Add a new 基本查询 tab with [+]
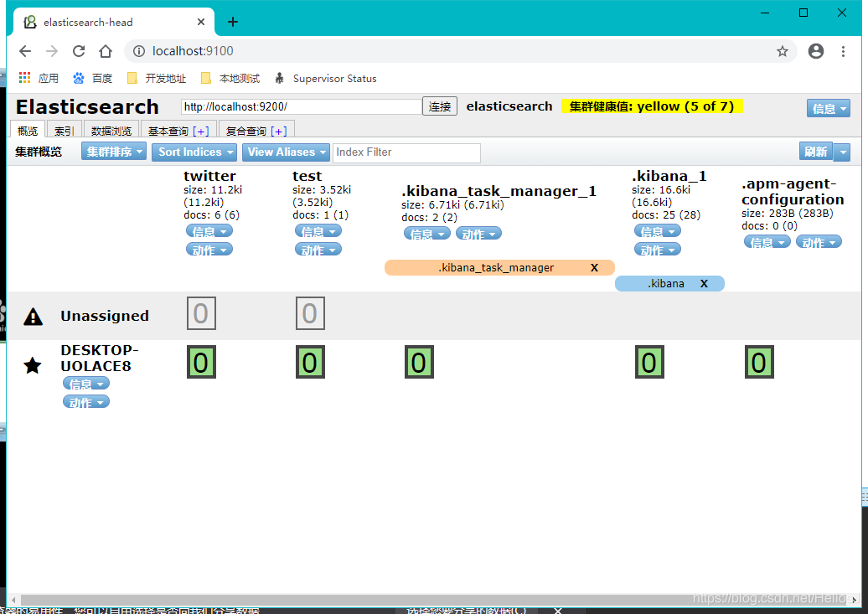 click(201, 132)
